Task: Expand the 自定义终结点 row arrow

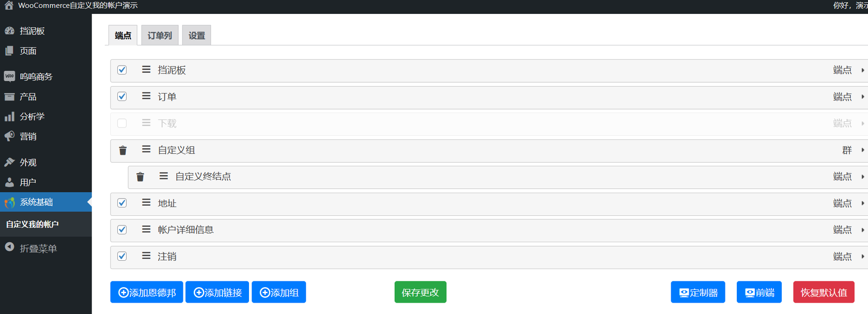Action: pos(862,177)
